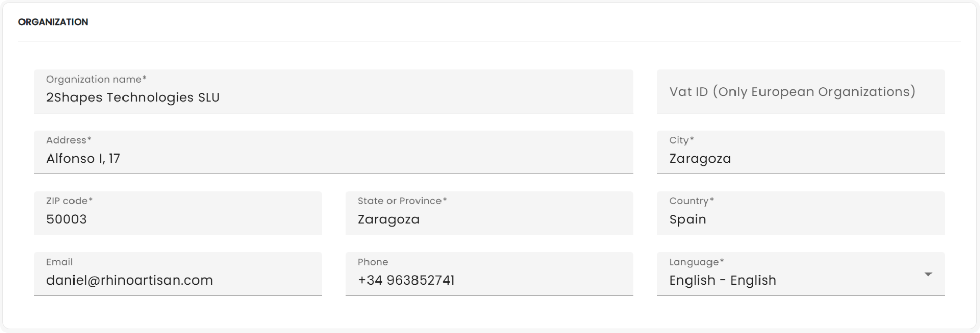Focus the City input field

point(800,158)
